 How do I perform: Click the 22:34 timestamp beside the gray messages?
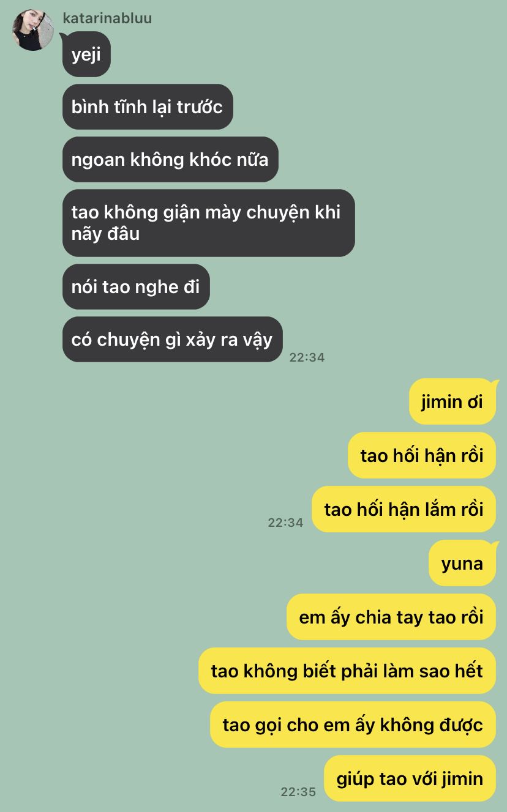(x=307, y=357)
